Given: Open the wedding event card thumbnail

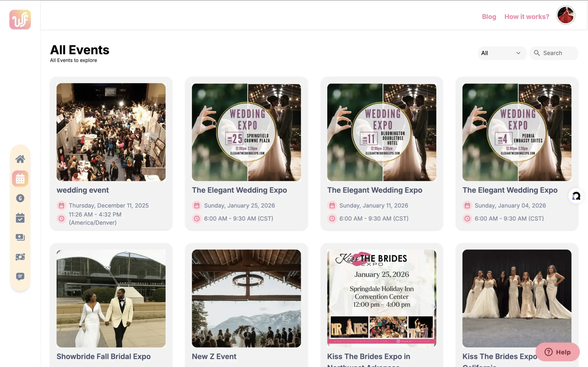Looking at the screenshot, I should coord(111,132).
